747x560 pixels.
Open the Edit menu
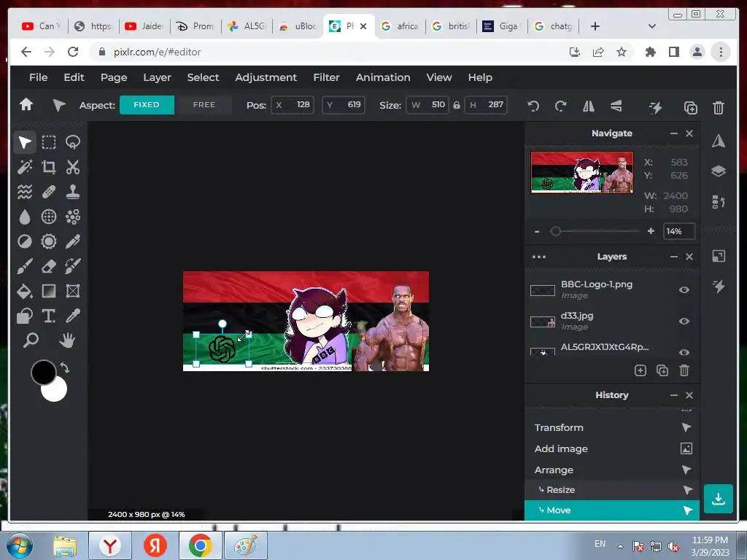[74, 77]
